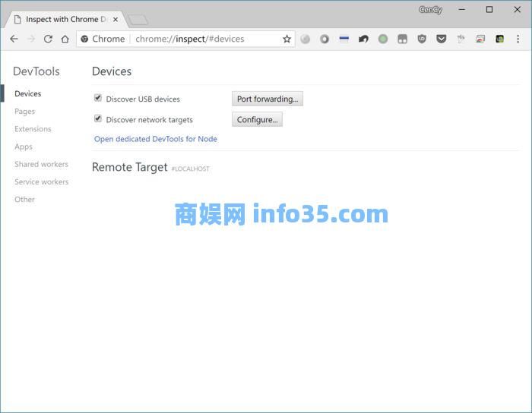
Task: Open dedicated DevTools for Node link
Action: click(156, 139)
